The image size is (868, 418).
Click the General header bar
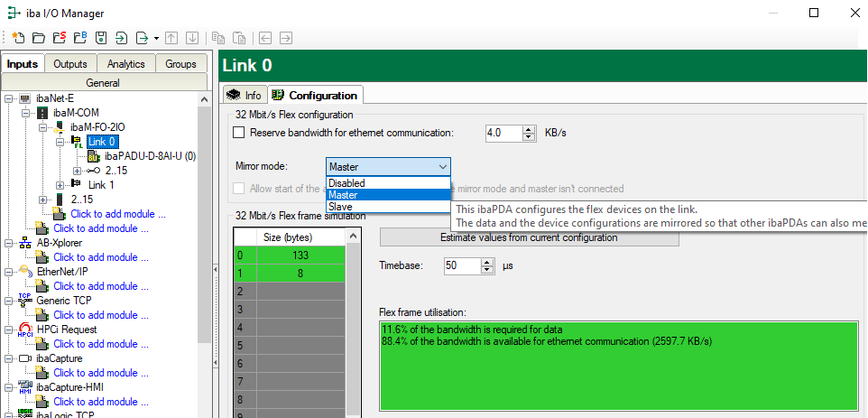[106, 83]
